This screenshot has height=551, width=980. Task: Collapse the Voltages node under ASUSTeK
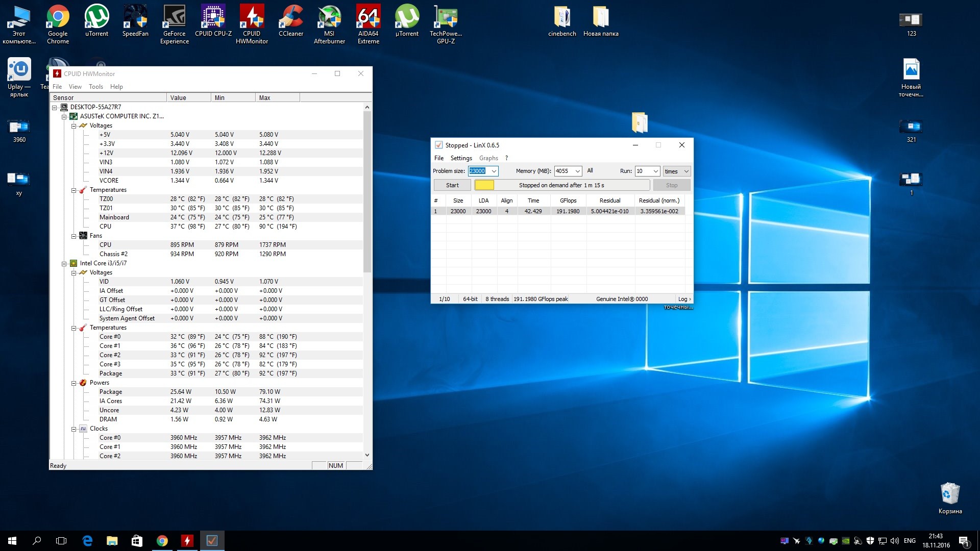[x=74, y=126]
